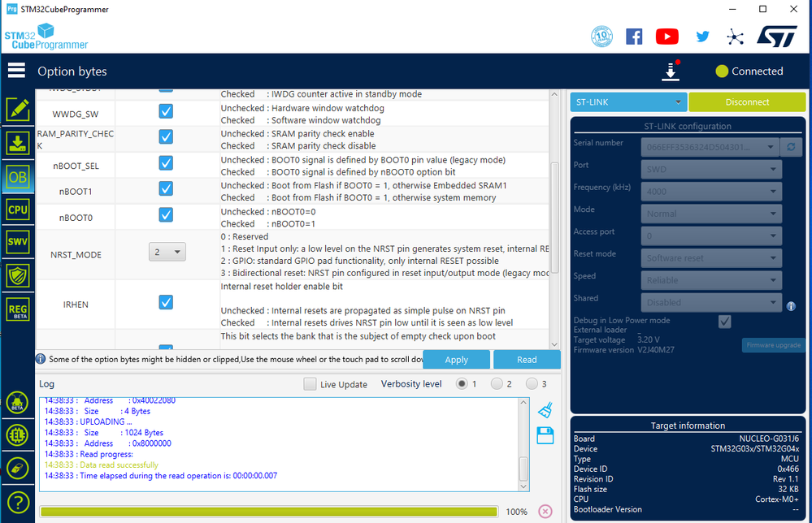Screen dimensions: 812x523
Task: Enable the Live Update checkbox
Action: pyautogui.click(x=310, y=384)
